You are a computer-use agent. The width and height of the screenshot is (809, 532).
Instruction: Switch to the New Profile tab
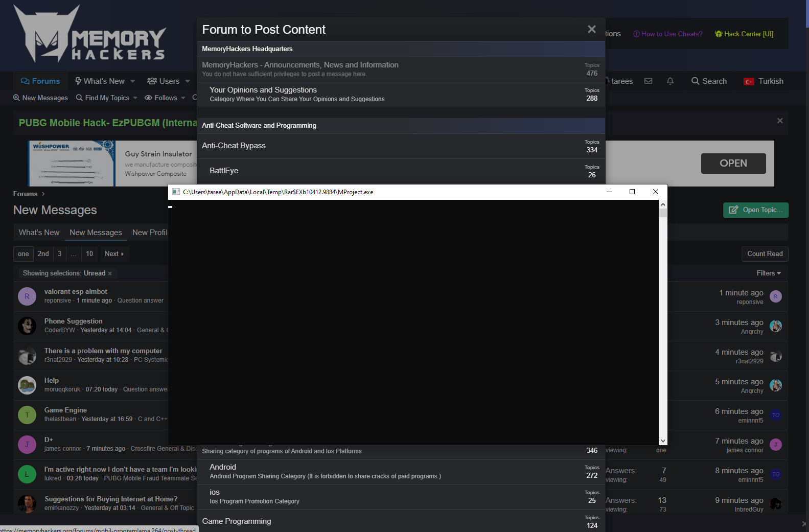tap(149, 232)
